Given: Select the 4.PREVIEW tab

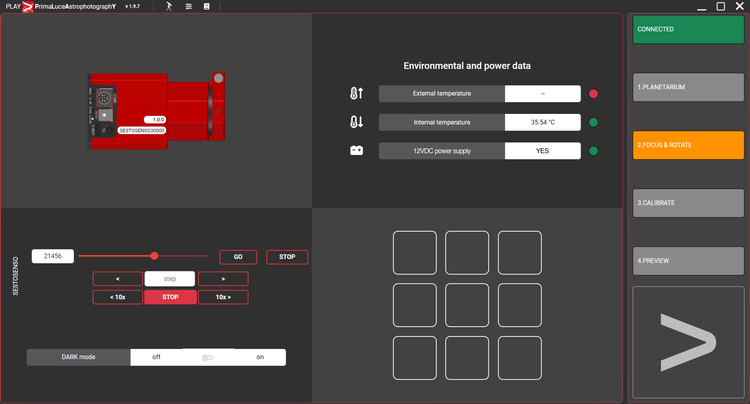Looking at the screenshot, I should click(x=688, y=261).
